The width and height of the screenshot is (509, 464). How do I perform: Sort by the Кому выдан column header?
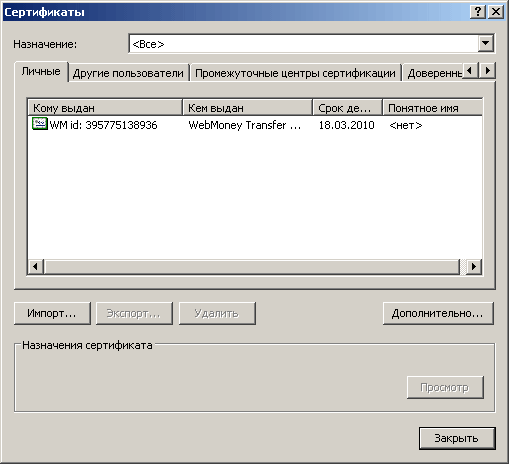(105, 108)
